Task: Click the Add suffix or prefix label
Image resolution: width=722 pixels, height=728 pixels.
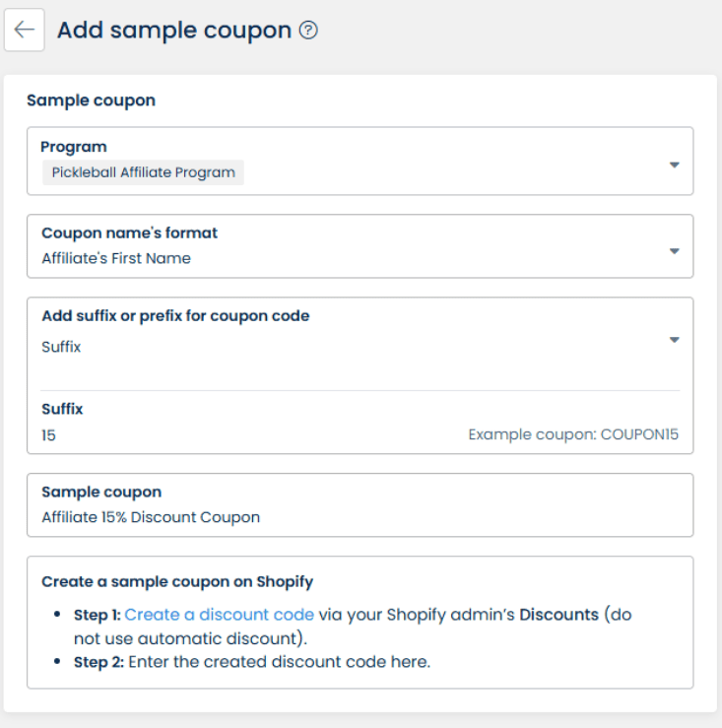Action: click(x=175, y=316)
